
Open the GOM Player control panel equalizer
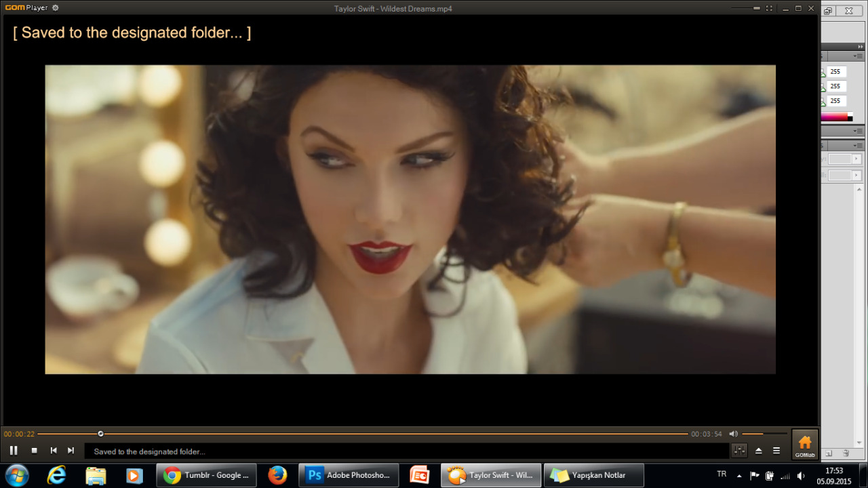[739, 450]
